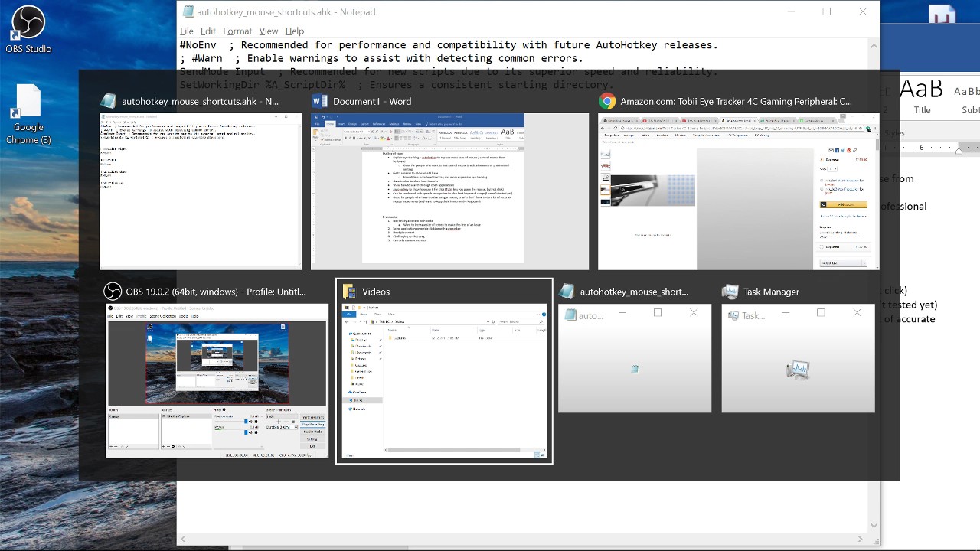The height and width of the screenshot is (551, 980).
Task: Click the document file icon at top-right desktop
Action: 942,14
